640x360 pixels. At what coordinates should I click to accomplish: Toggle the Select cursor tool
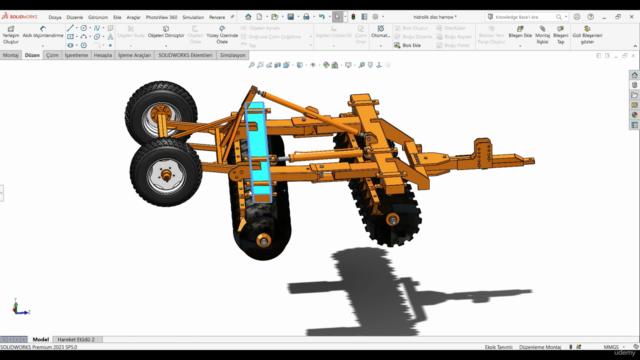[337, 17]
